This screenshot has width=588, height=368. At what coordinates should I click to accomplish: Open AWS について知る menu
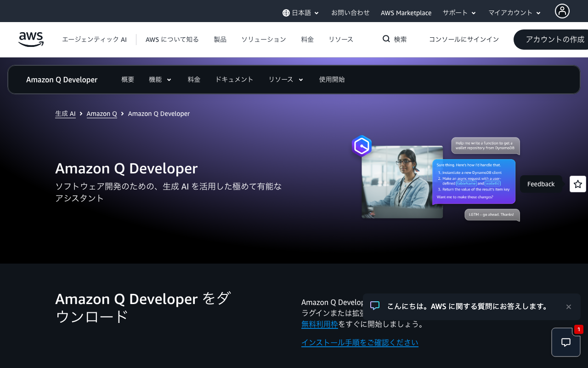[x=172, y=40]
